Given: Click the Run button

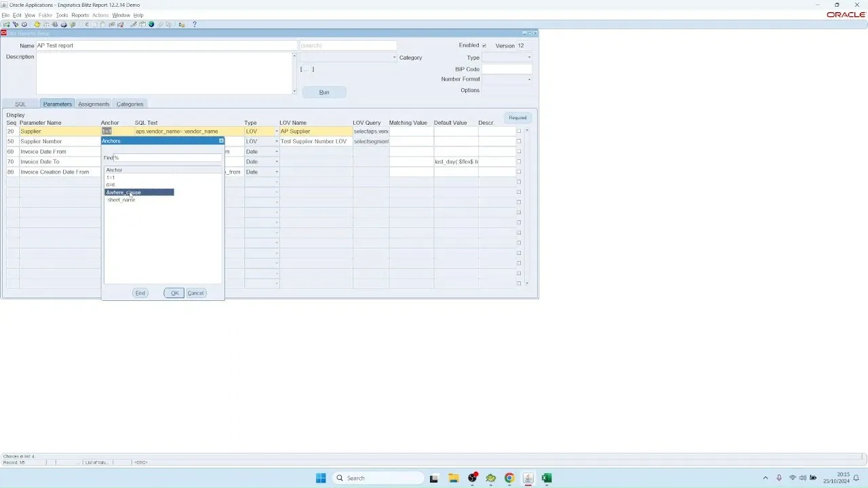Looking at the screenshot, I should [324, 92].
